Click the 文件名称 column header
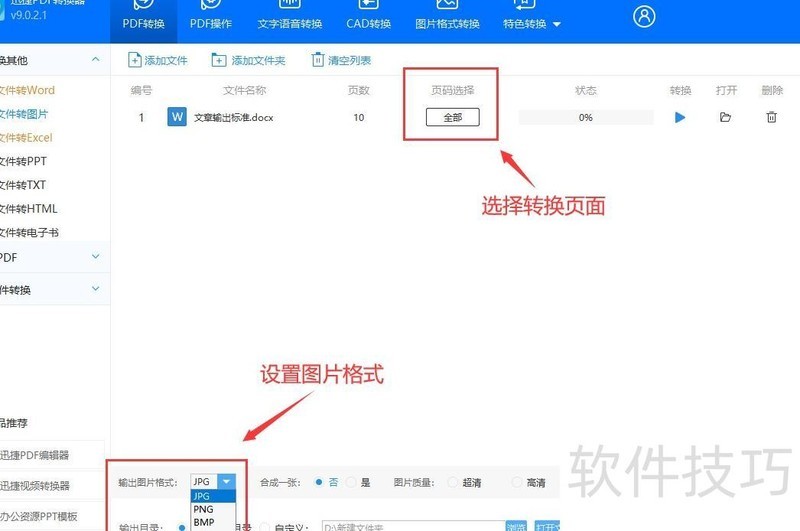 click(x=244, y=90)
